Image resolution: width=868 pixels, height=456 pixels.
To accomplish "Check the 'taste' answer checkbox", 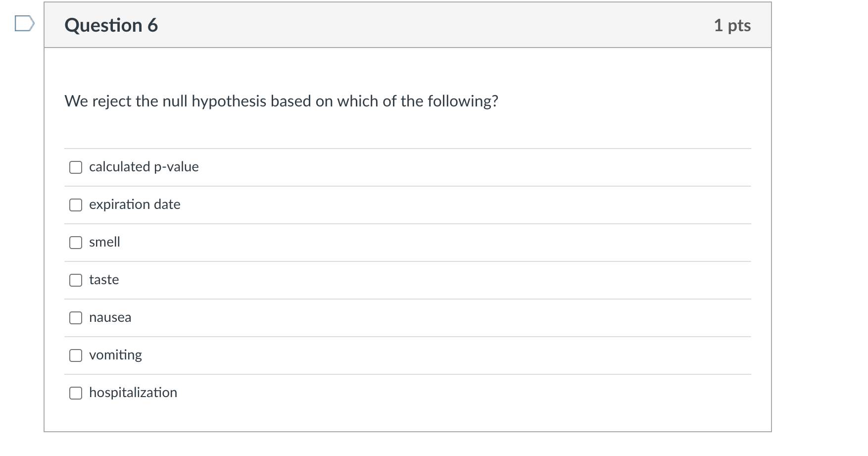I will pyautogui.click(x=75, y=280).
